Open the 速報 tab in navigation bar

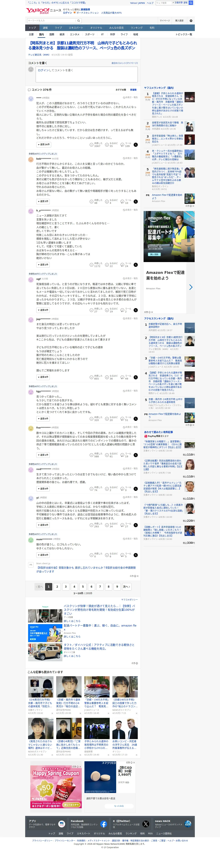click(x=45, y=28)
